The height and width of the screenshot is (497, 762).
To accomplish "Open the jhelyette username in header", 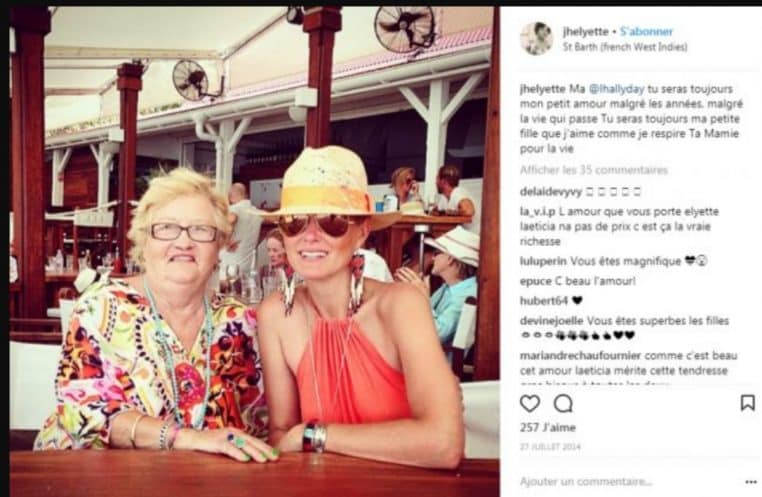I will (586, 32).
